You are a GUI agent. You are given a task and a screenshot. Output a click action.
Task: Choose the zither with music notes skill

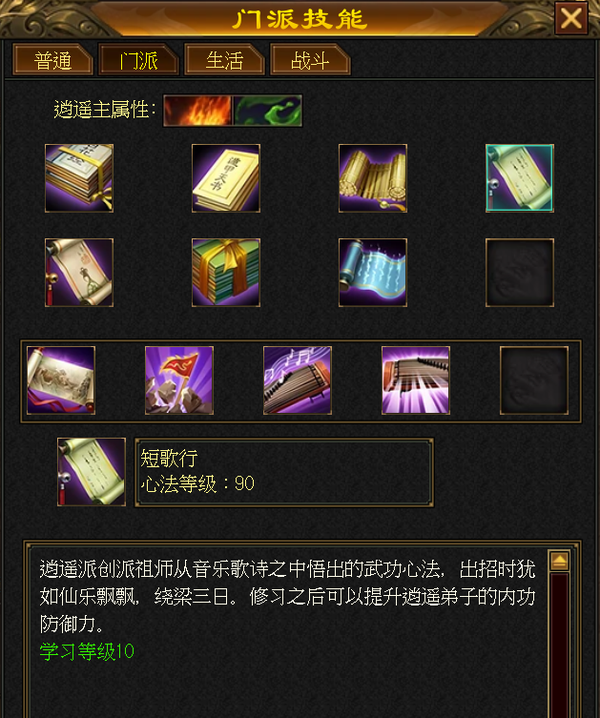(x=297, y=381)
